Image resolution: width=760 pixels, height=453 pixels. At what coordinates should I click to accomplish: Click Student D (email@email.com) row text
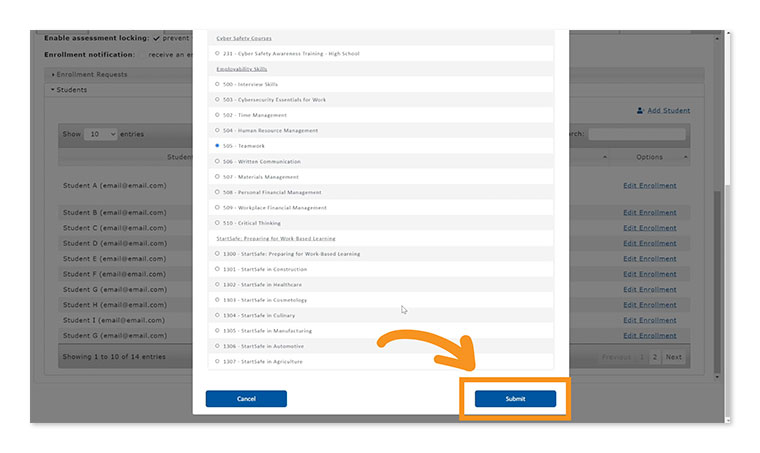click(x=114, y=243)
